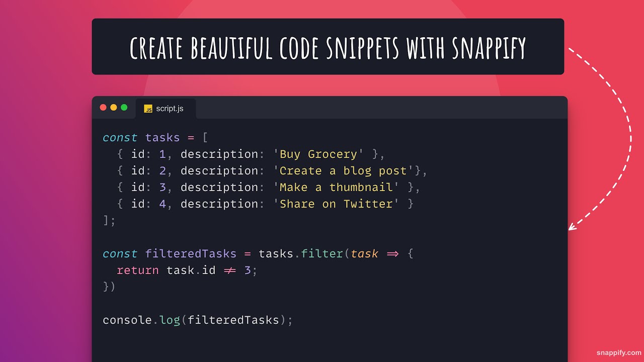Screen dimensions: 644x362
Task: Click the yellow minimize window dot
Action: 113,107
